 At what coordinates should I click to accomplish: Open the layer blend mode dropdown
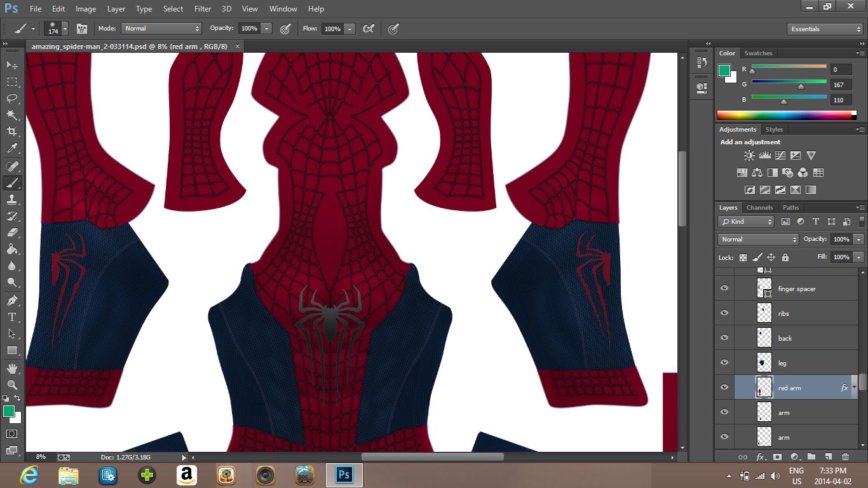pyautogui.click(x=758, y=240)
